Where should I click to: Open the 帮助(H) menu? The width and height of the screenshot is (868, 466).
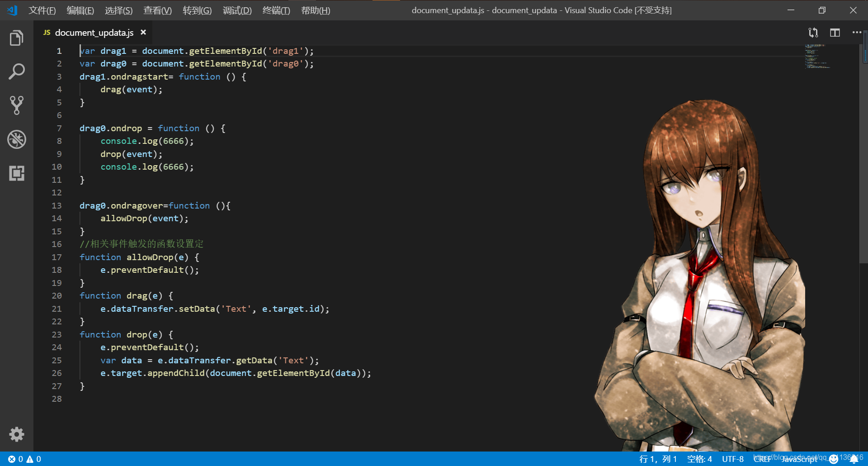point(316,10)
